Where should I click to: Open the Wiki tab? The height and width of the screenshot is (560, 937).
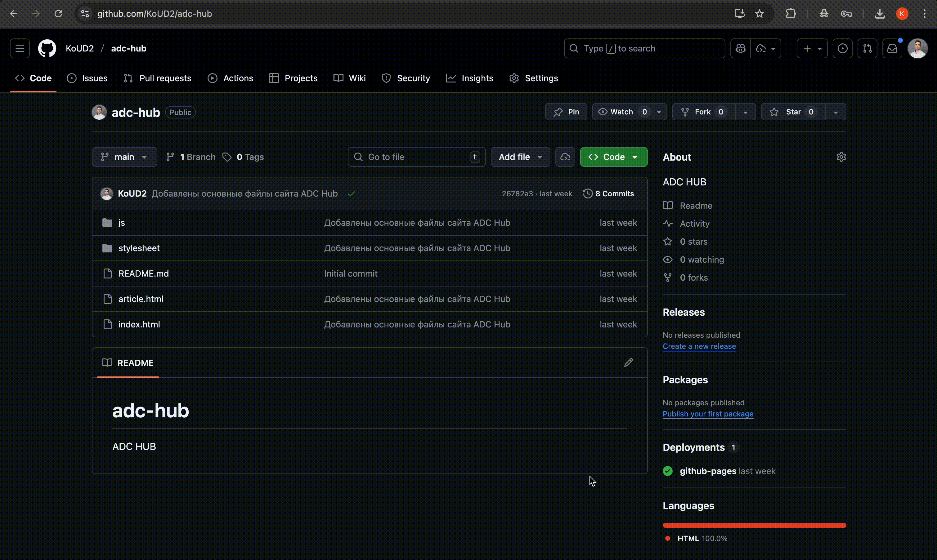point(350,78)
